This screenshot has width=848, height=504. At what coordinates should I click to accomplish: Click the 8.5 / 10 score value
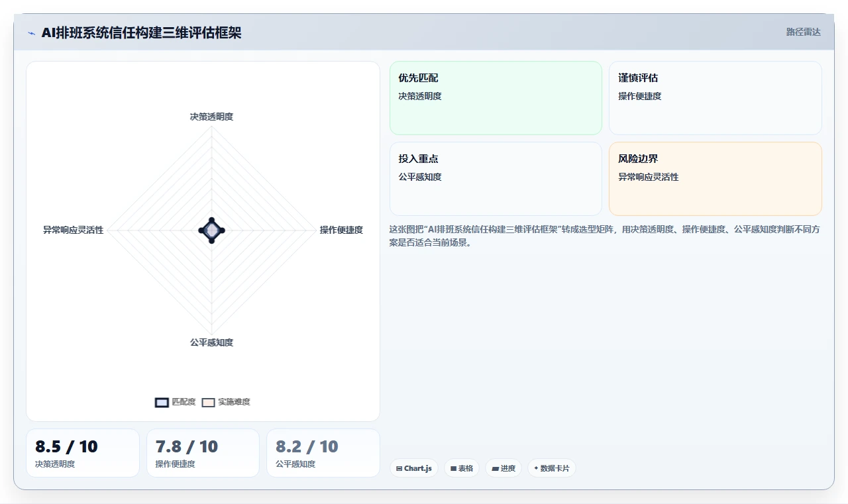point(66,446)
